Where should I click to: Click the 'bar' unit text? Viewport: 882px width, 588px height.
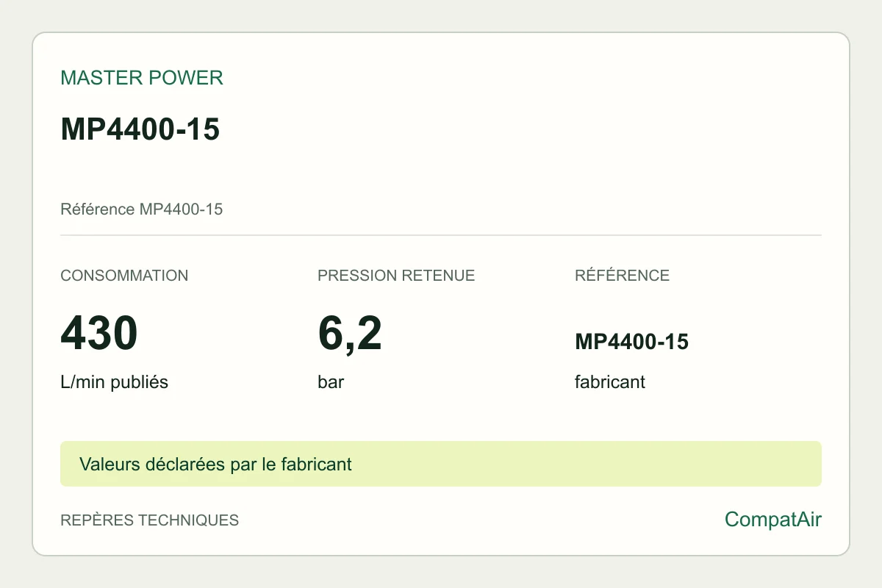pyautogui.click(x=331, y=382)
